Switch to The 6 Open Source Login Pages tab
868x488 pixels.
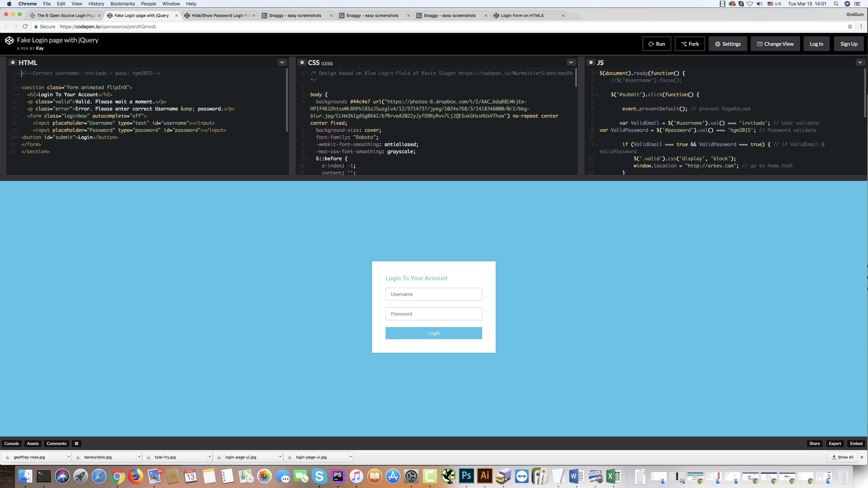click(66, 15)
